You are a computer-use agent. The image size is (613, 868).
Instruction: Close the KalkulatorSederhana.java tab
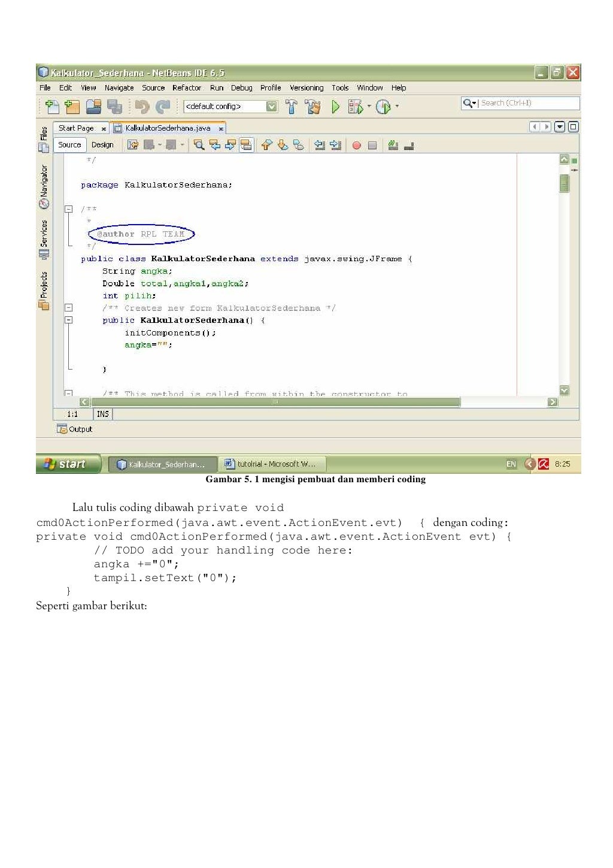pyautogui.click(x=221, y=129)
